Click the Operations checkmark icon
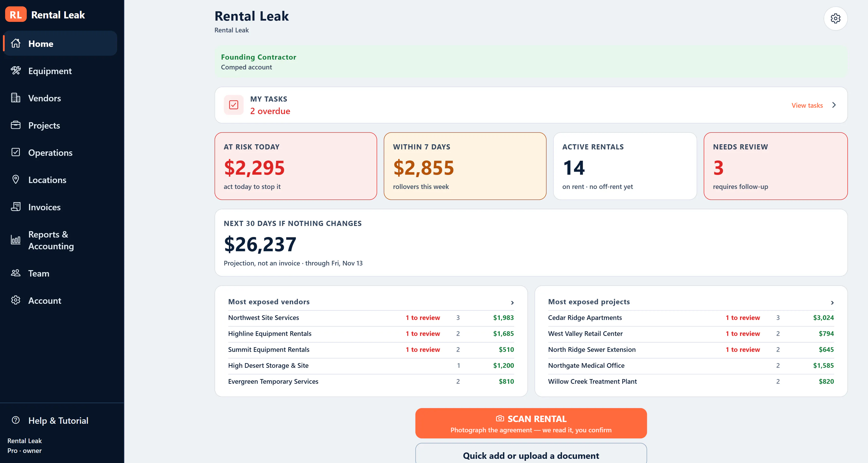Screen dimensions: 868x463 point(15,152)
